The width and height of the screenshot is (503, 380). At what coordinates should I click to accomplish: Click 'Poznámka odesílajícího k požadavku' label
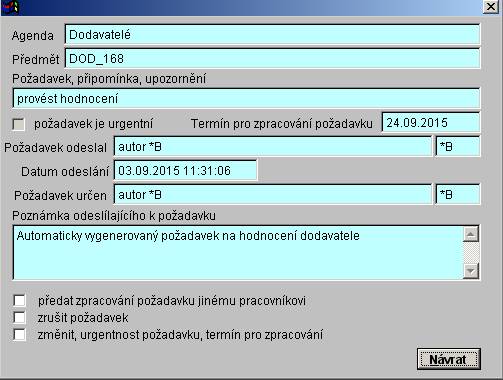click(x=114, y=216)
